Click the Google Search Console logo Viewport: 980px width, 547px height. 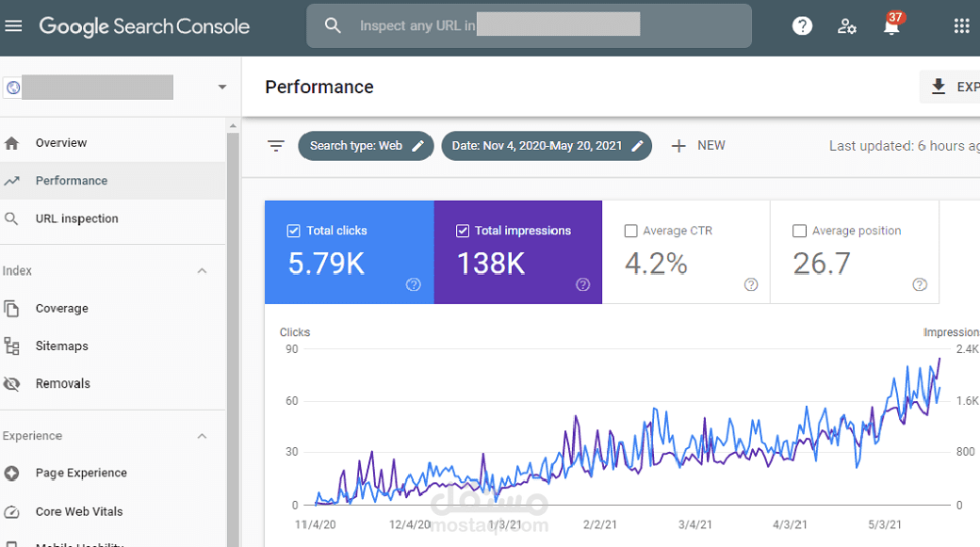pos(144,26)
